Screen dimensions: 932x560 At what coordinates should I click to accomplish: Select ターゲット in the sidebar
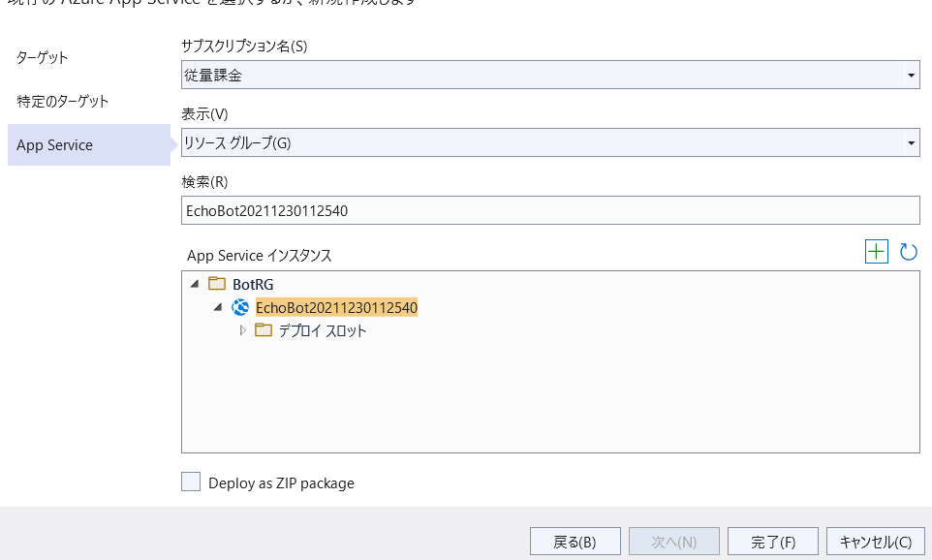click(42, 57)
